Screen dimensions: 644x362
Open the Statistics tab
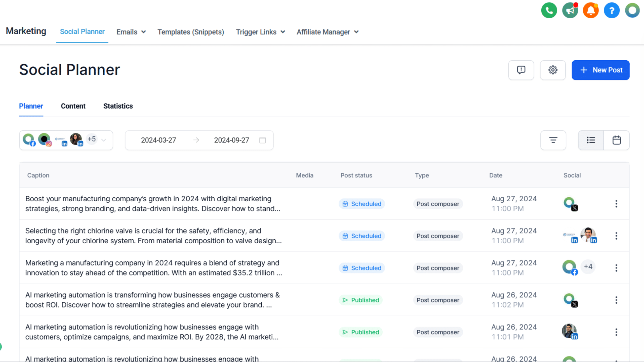tap(118, 106)
